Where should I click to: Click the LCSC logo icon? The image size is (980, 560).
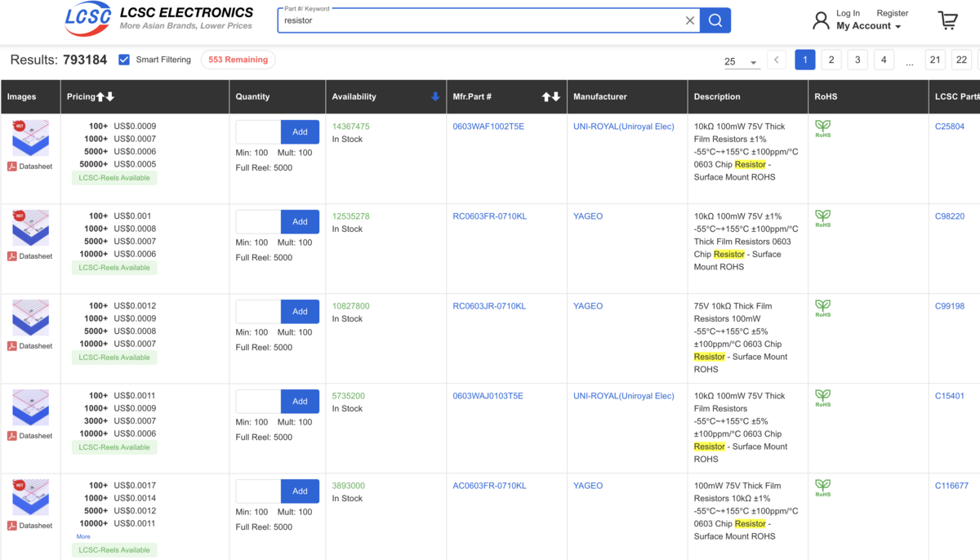pyautogui.click(x=88, y=19)
